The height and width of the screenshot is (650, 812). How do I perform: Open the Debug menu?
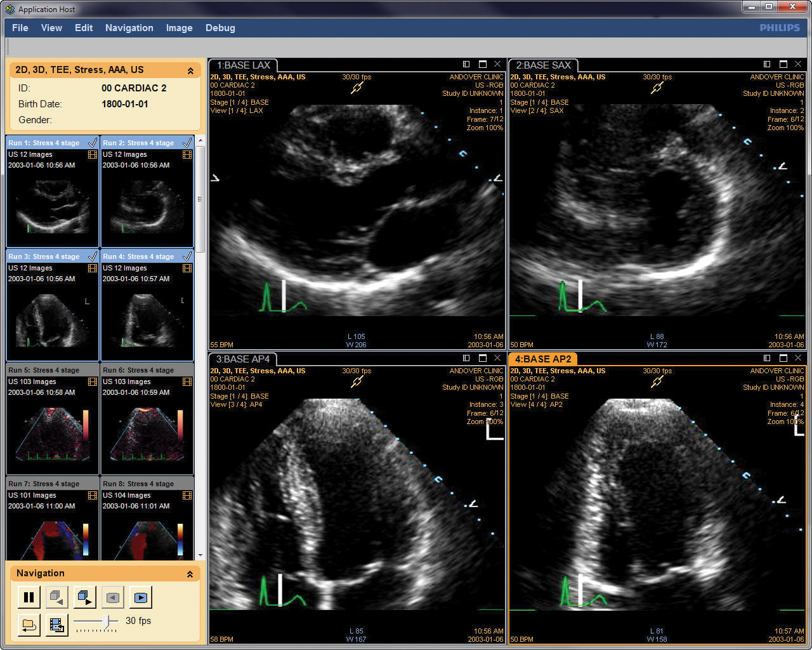220,28
